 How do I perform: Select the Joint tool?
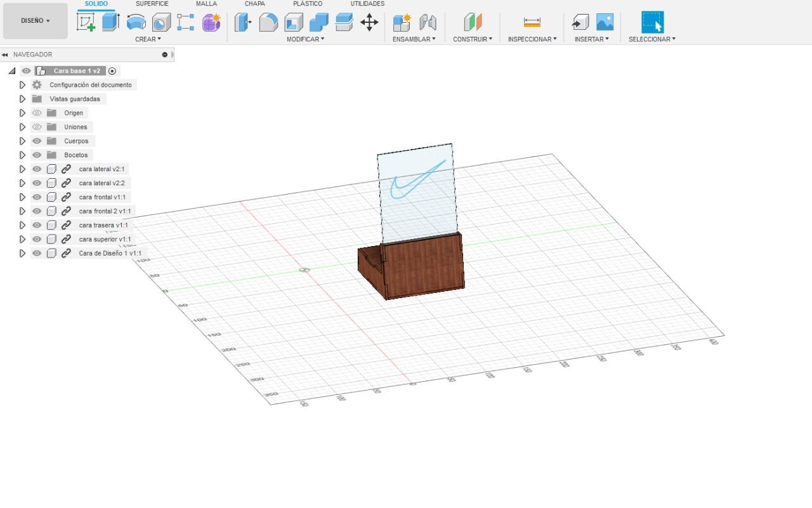tap(428, 23)
